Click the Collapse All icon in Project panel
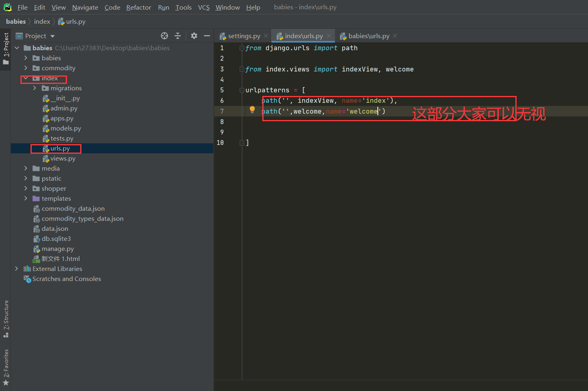The image size is (588, 391). [178, 36]
